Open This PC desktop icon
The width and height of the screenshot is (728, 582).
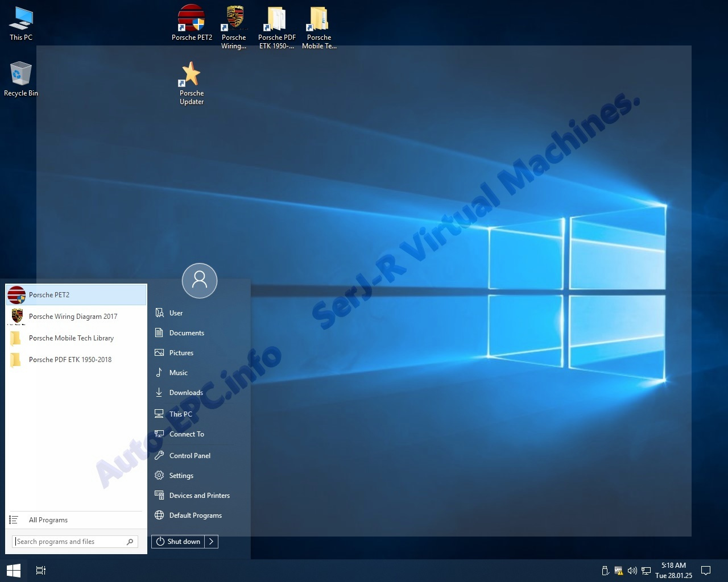pyautogui.click(x=20, y=20)
